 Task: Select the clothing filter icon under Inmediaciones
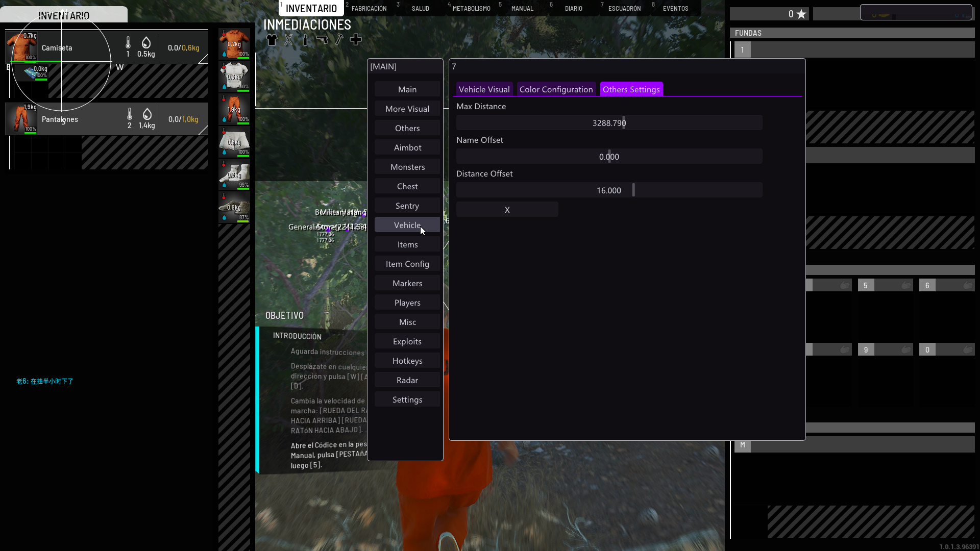(x=272, y=40)
